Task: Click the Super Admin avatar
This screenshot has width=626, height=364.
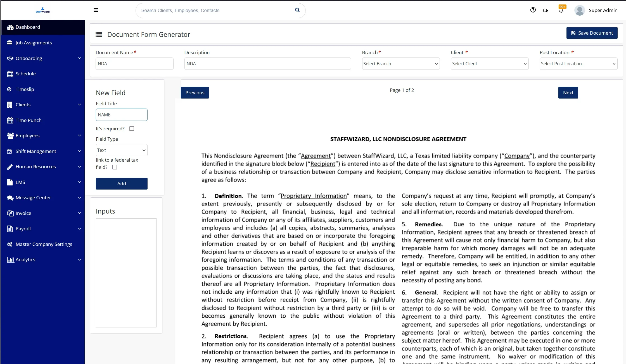Action: [580, 10]
